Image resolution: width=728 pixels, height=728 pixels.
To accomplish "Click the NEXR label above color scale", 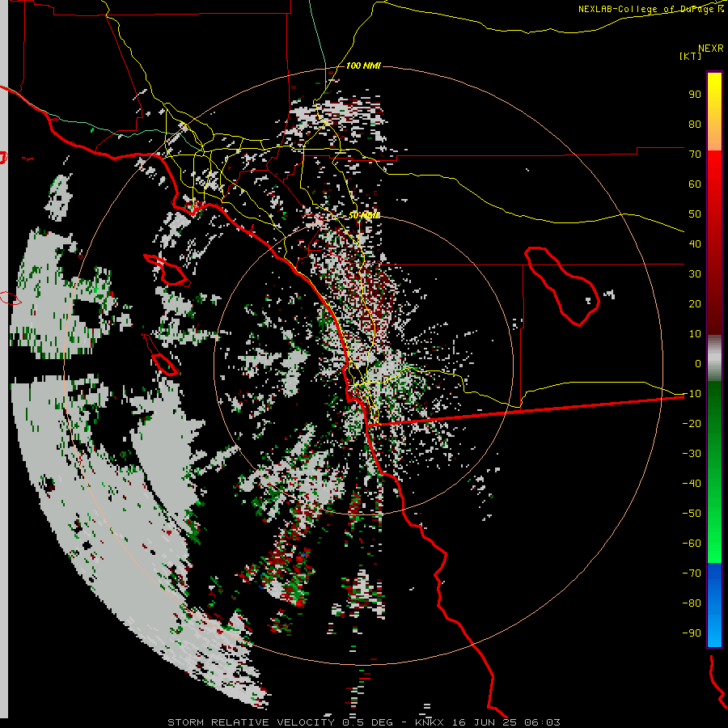I will (x=711, y=49).
